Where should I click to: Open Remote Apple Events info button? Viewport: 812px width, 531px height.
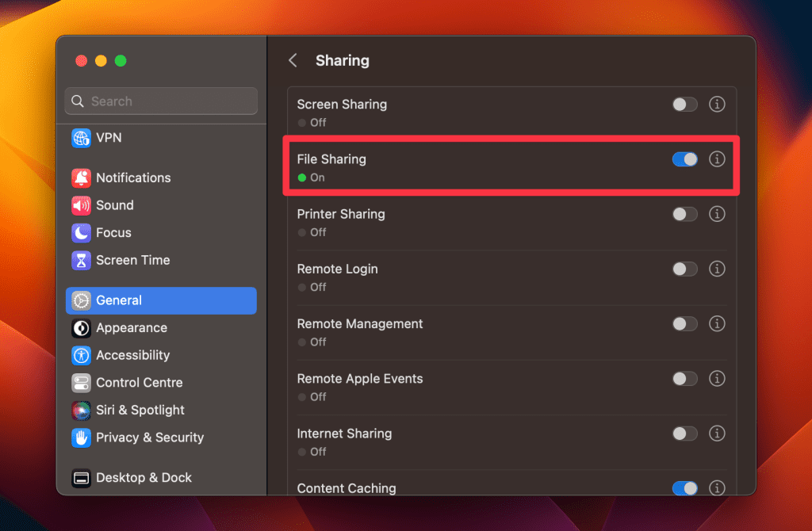pyautogui.click(x=717, y=379)
